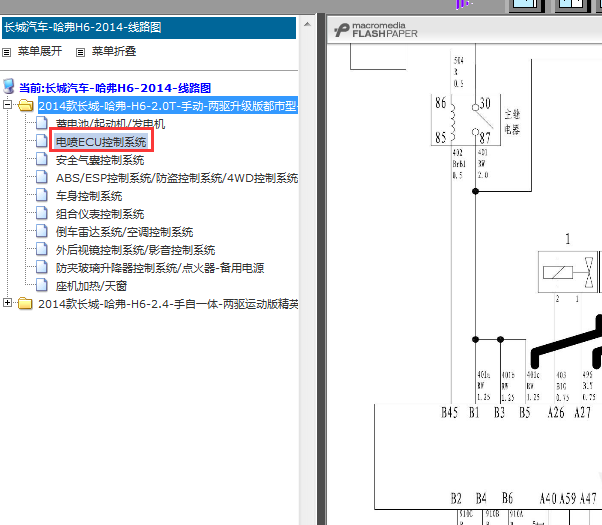The height and width of the screenshot is (525, 602).
Task: Click the page icon beside ABS/ESP控制系统
Action: point(41,177)
